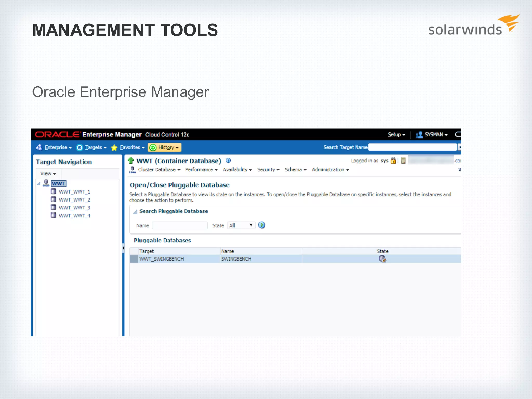
Task: Open the Administration menu
Action: (330, 170)
